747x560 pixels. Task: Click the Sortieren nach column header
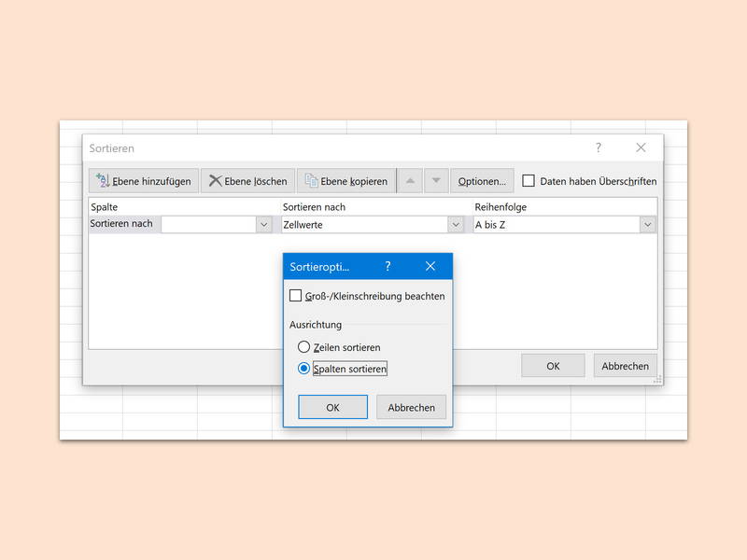pos(314,207)
